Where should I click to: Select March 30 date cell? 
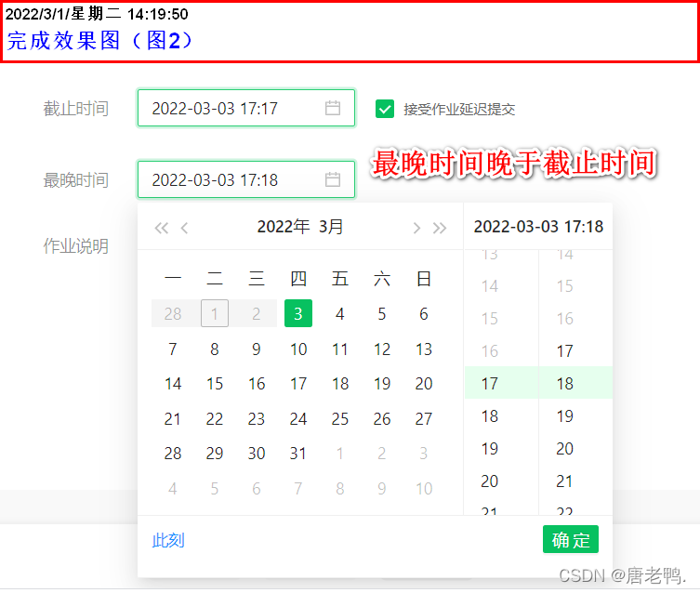pyautogui.click(x=257, y=454)
